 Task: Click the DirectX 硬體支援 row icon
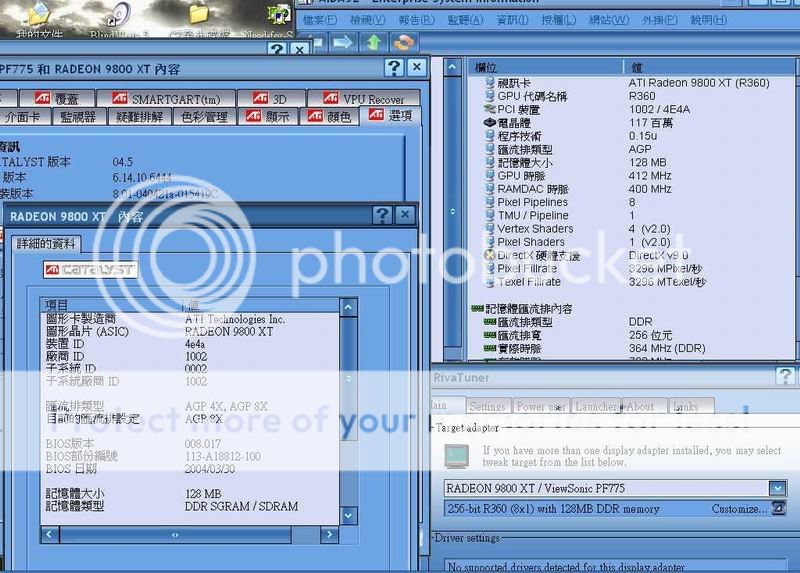point(489,255)
